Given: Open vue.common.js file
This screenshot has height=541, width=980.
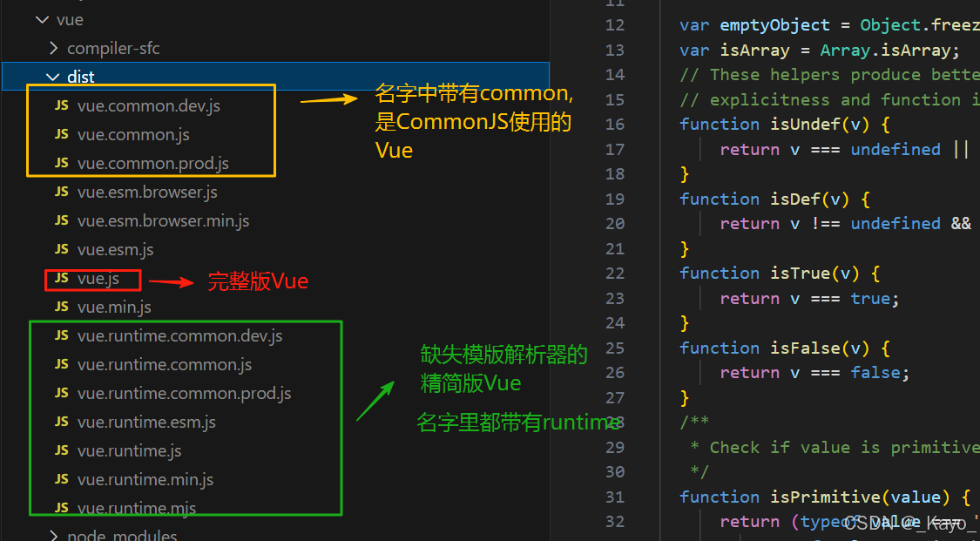Looking at the screenshot, I should [133, 134].
